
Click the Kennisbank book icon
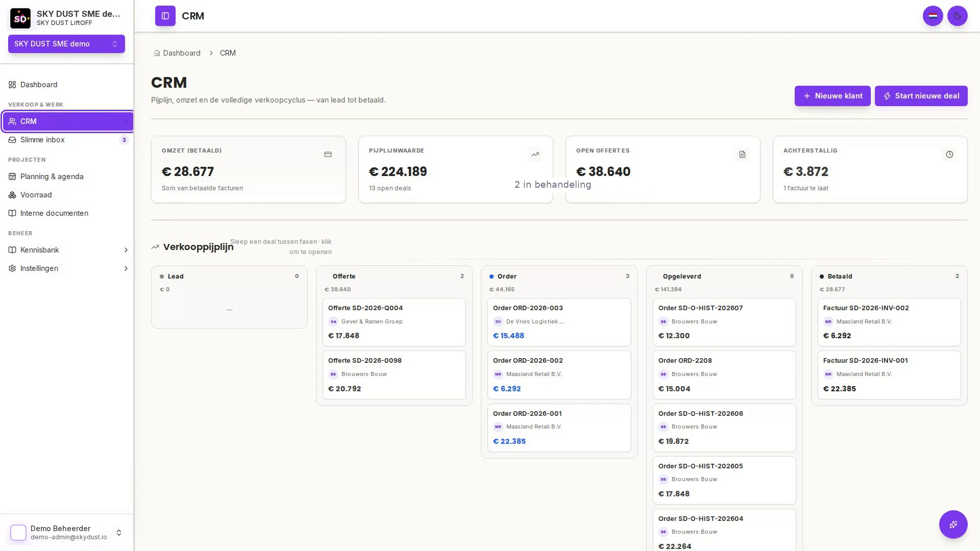12,250
